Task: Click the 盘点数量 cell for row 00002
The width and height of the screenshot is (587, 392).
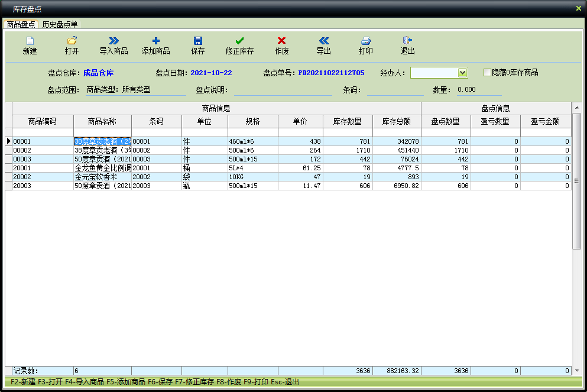Action: click(446, 150)
